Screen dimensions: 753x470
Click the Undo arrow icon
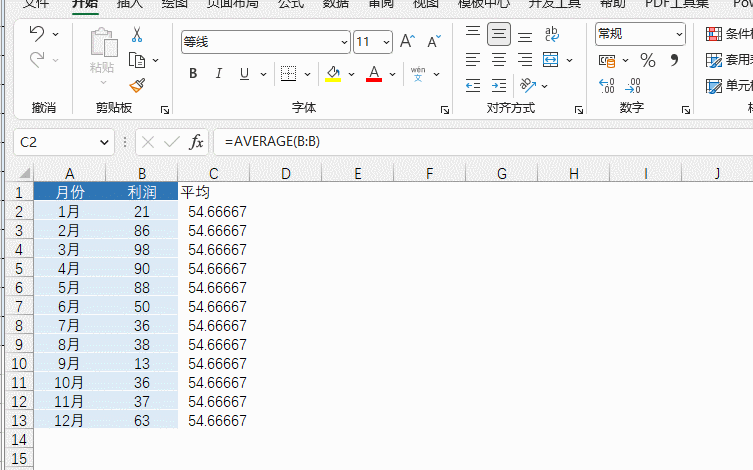pyautogui.click(x=37, y=34)
